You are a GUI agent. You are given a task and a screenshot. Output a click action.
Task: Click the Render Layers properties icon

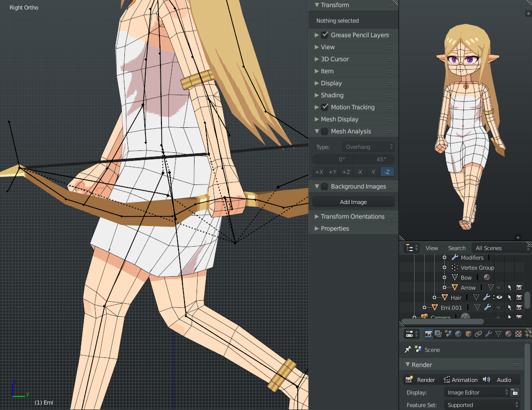pyautogui.click(x=438, y=334)
